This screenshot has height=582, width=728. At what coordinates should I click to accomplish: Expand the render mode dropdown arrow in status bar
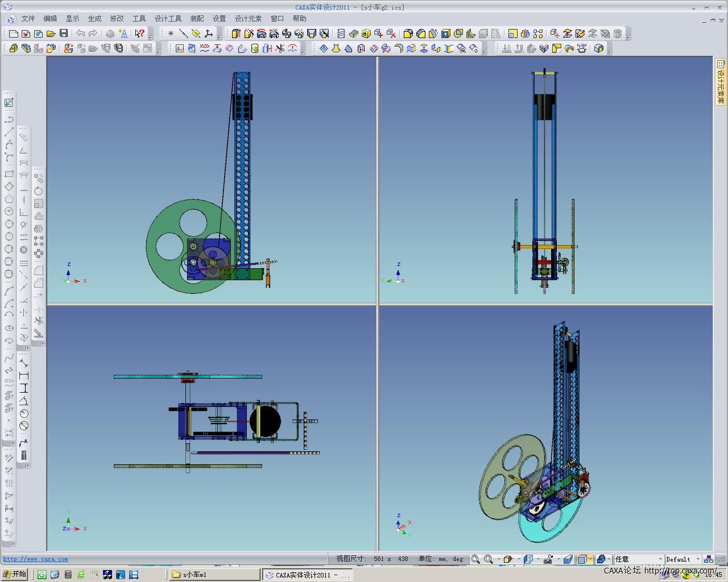coord(591,559)
